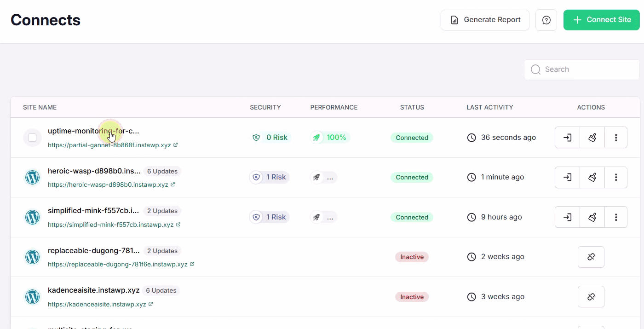Click the 6 Updates badge for heroic-wasp
The height and width of the screenshot is (329, 644).
click(162, 171)
